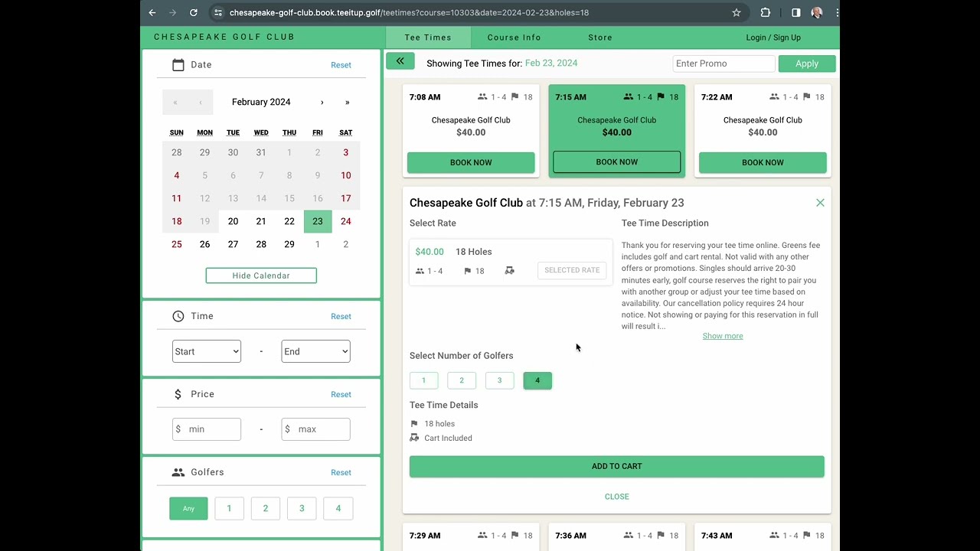
Task: Click the flag icon on the 7:22 AM card
Action: [x=806, y=97]
